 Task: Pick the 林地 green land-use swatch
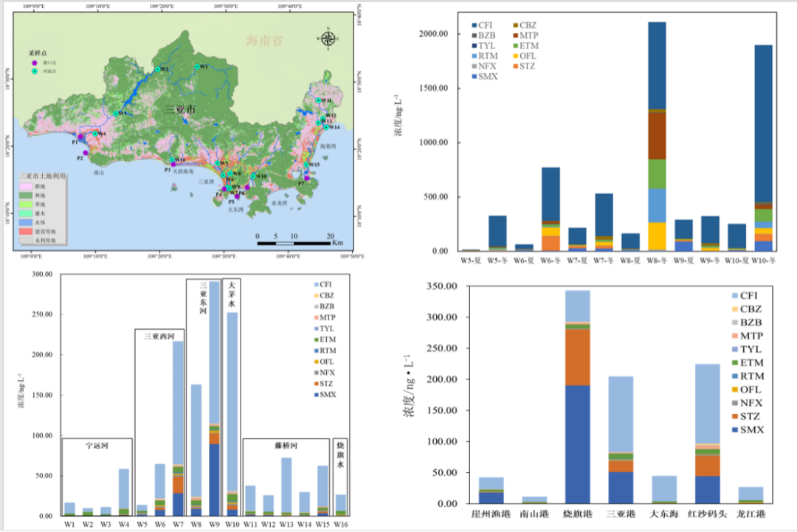27,194
